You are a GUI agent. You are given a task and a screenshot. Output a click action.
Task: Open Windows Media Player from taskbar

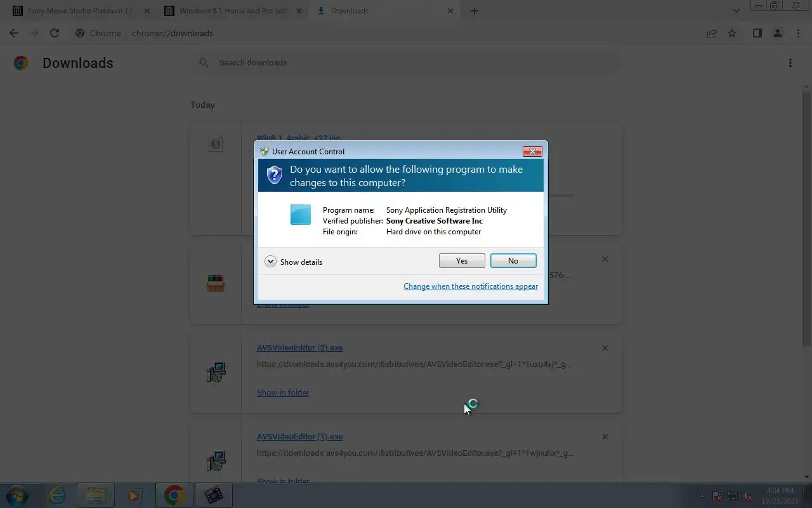click(x=134, y=495)
